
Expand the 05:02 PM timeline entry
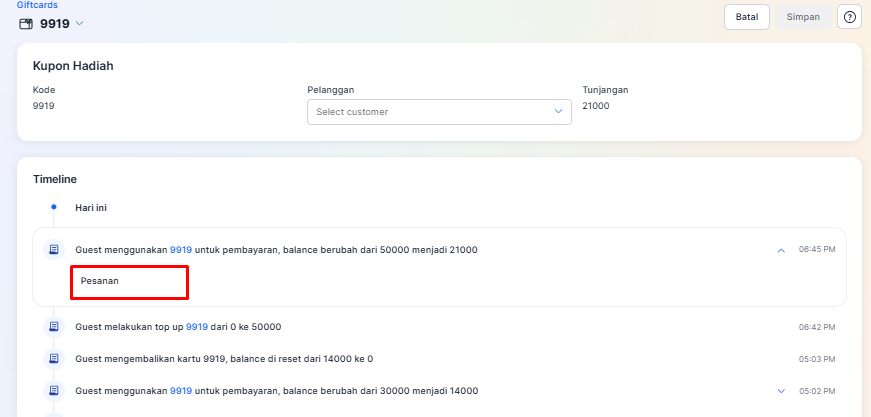[x=782, y=391]
